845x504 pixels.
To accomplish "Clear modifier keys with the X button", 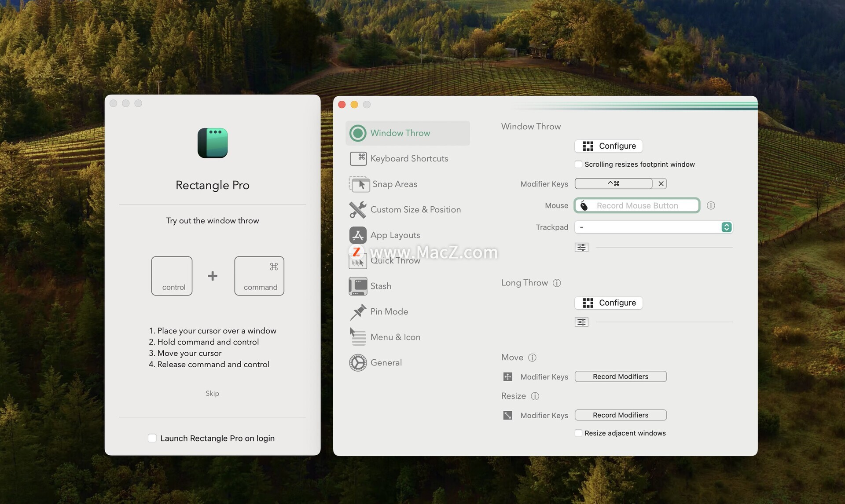I will pos(661,183).
